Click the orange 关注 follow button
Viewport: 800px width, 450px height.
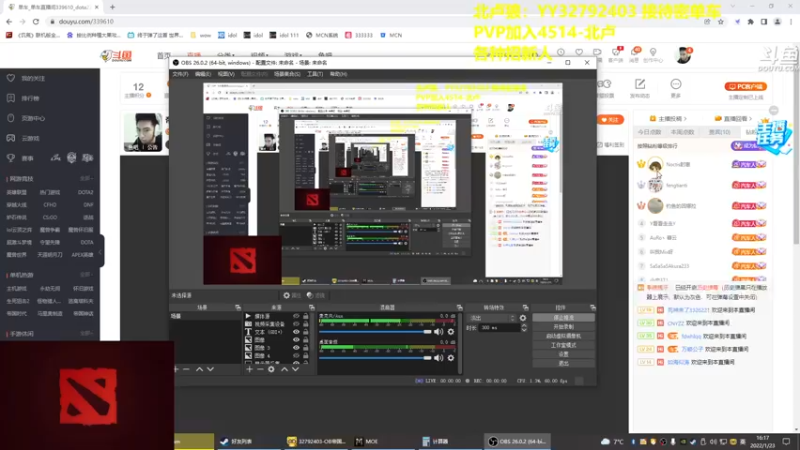pos(610,119)
